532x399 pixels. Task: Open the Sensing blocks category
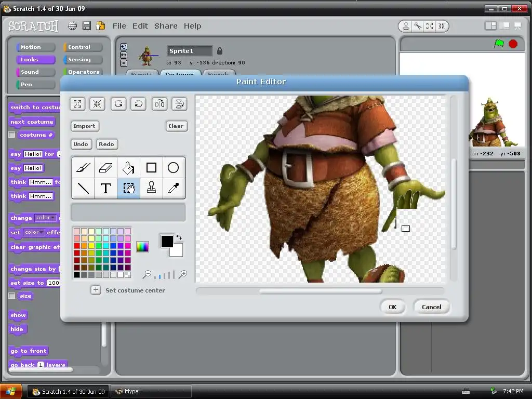[83, 60]
